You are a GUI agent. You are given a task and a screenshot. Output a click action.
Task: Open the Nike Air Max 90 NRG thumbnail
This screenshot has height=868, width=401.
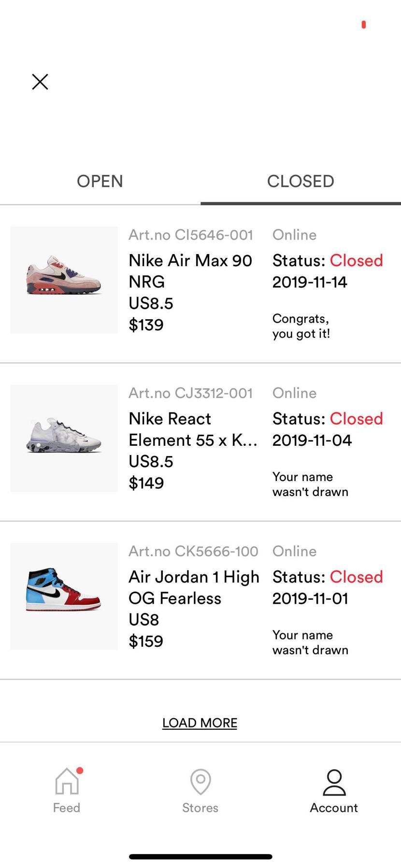point(64,280)
